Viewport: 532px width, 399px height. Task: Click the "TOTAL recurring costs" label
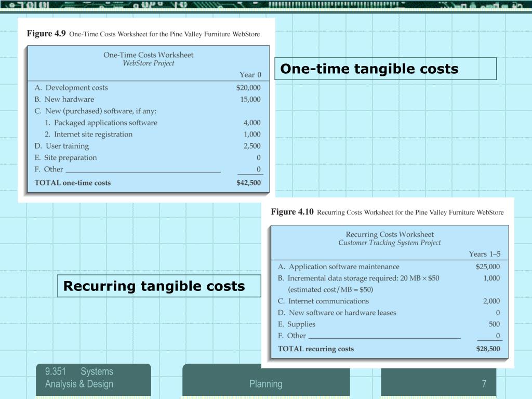(316, 349)
